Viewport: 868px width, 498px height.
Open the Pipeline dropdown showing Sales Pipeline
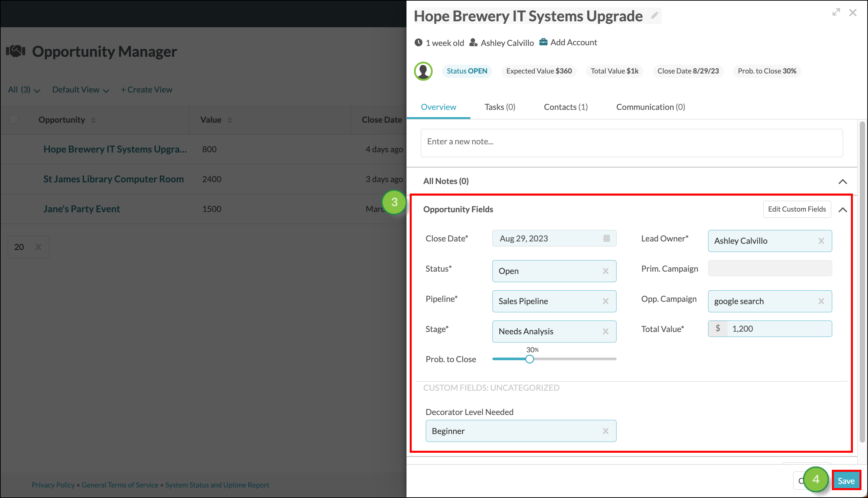click(x=554, y=301)
